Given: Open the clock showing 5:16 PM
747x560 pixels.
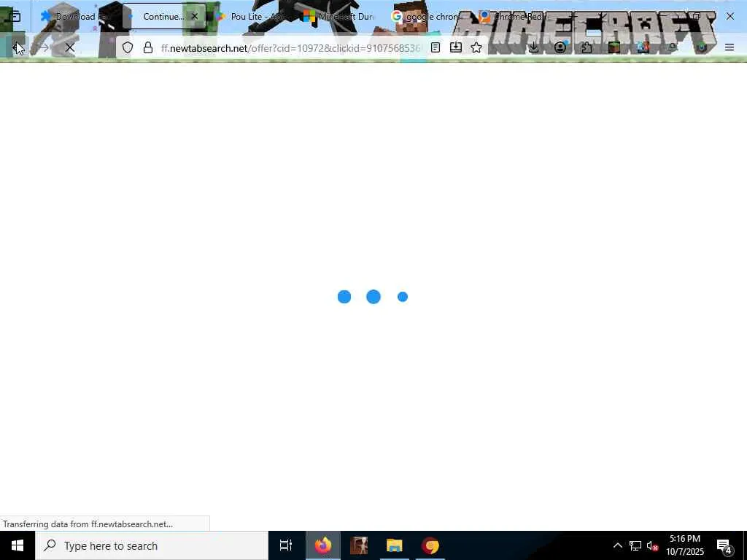Looking at the screenshot, I should [685, 545].
